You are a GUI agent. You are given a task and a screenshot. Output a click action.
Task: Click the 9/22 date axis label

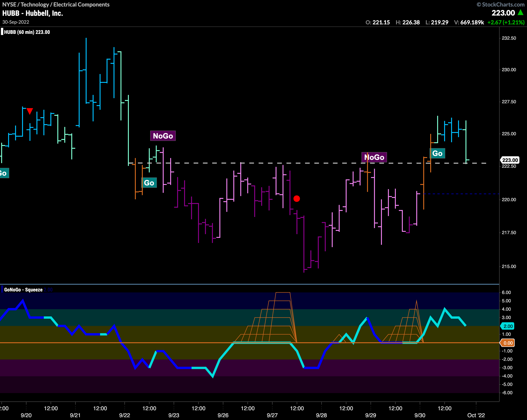[x=125, y=415]
